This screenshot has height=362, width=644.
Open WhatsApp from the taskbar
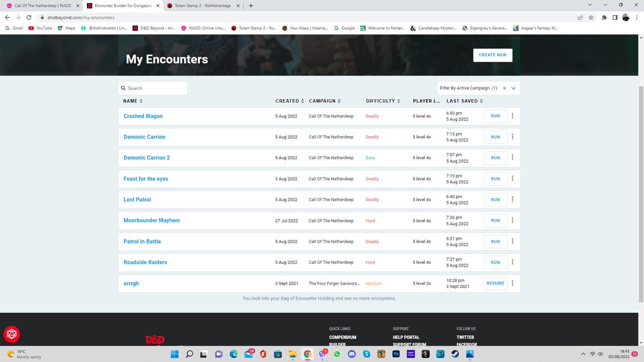pos(337,354)
